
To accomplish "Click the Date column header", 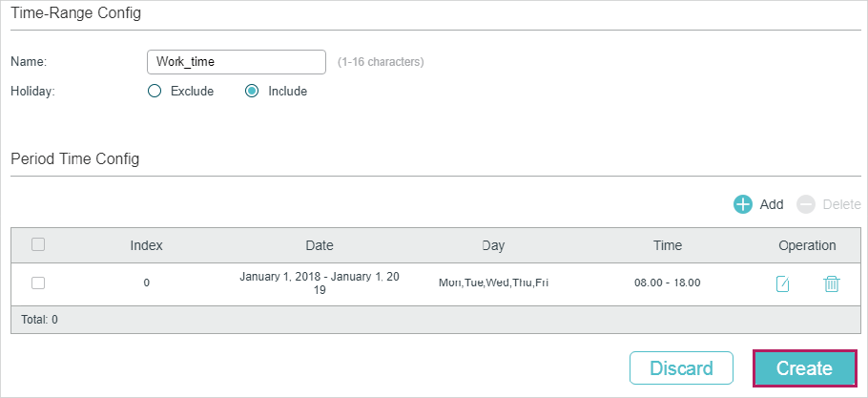I will (320, 245).
